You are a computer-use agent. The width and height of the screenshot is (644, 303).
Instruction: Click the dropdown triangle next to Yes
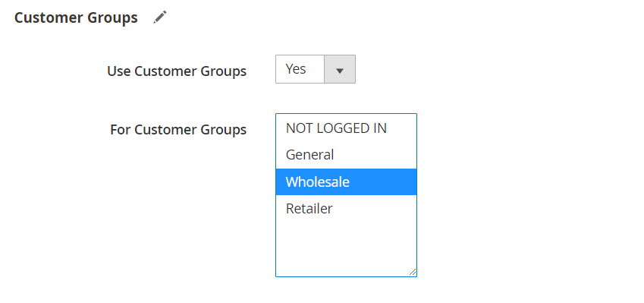click(340, 71)
